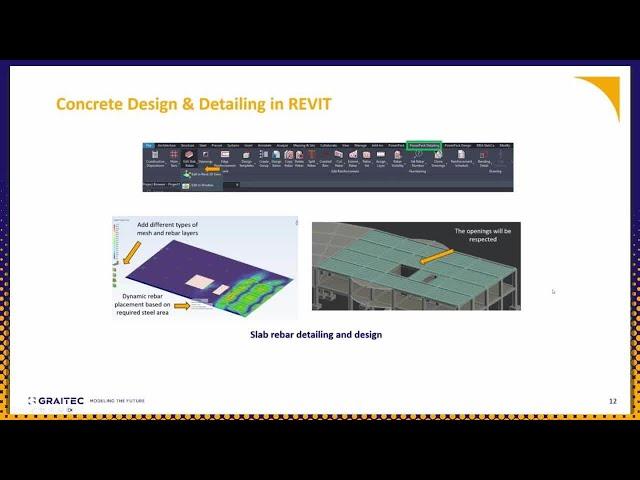Open the File tab in the Revit ribbon
Viewport: 640px width, 480px height.
pyautogui.click(x=149, y=146)
